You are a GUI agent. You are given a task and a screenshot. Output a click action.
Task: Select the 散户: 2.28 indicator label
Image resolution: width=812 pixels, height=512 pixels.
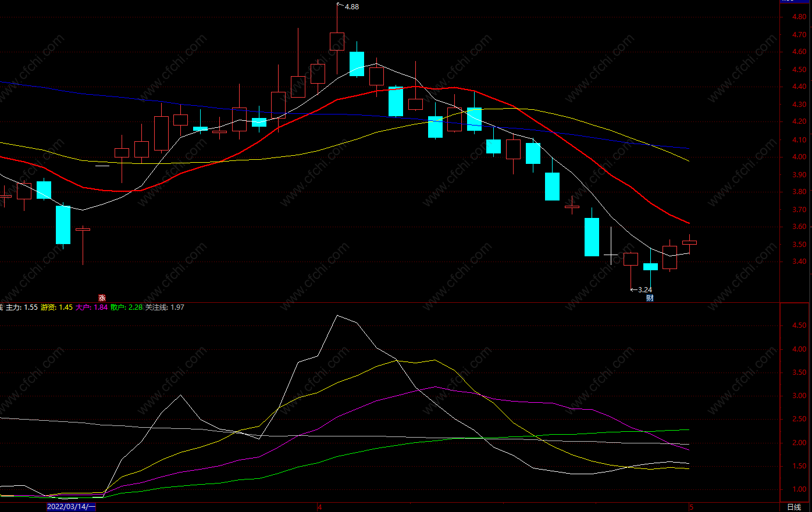click(126, 307)
